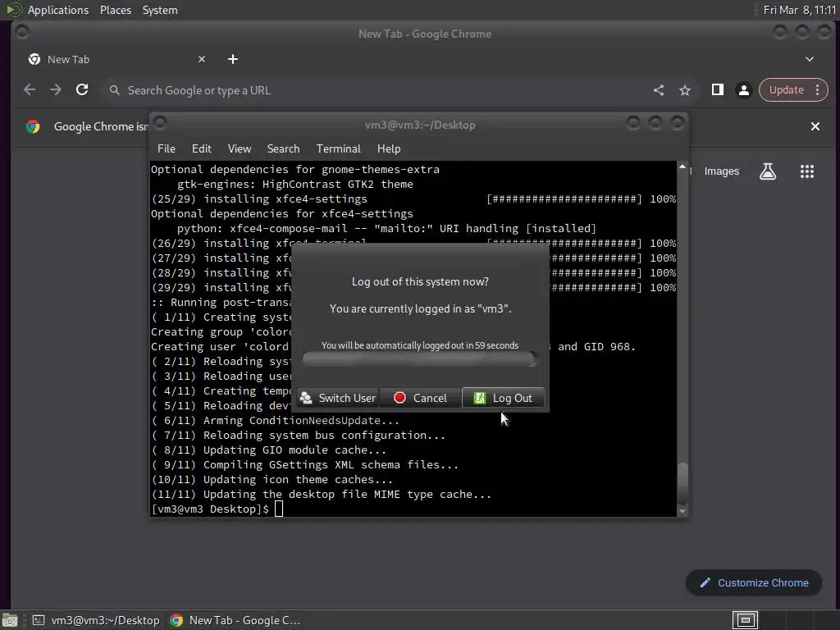Screen dimensions: 840x630
Task: Click line 'Reloading system bus configuration...'
Action: pos(299,435)
